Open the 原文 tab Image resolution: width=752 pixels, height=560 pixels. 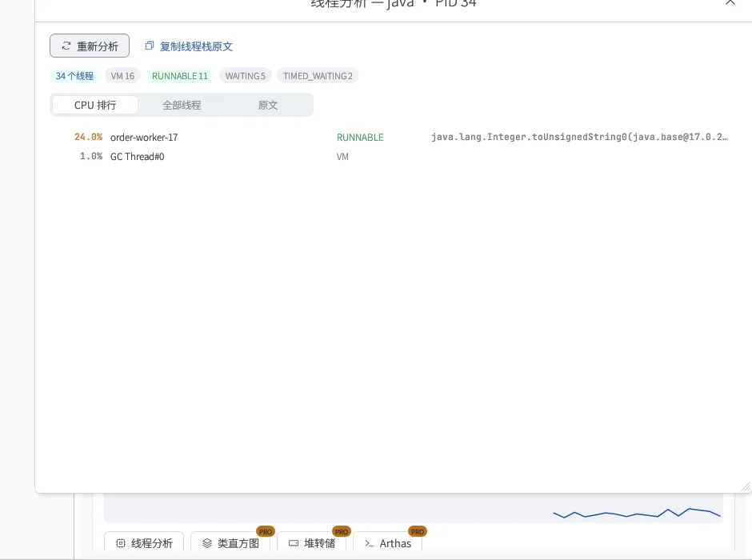point(268,105)
